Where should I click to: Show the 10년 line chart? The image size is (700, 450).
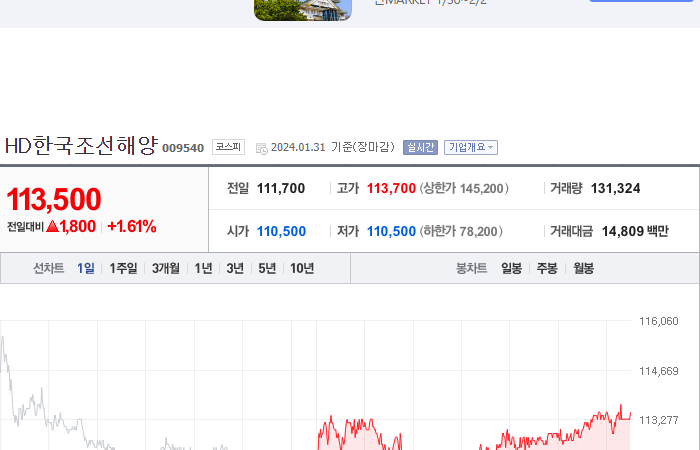point(302,268)
